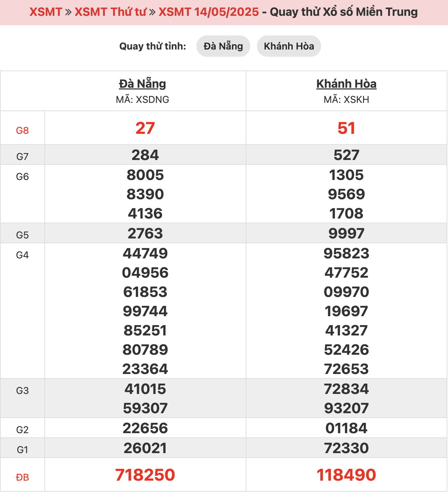
Task: Select Đà Nẵng G8 result 27
Action: pos(145,128)
